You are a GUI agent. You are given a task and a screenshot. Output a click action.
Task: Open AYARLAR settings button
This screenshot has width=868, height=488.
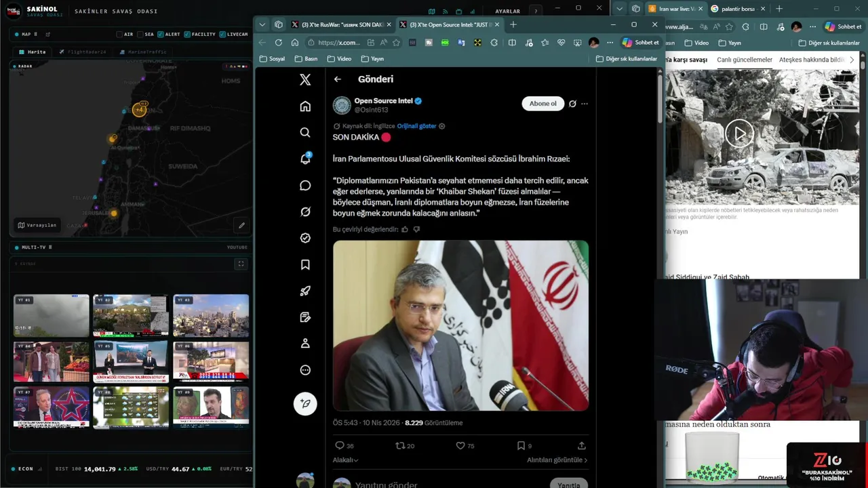507,11
